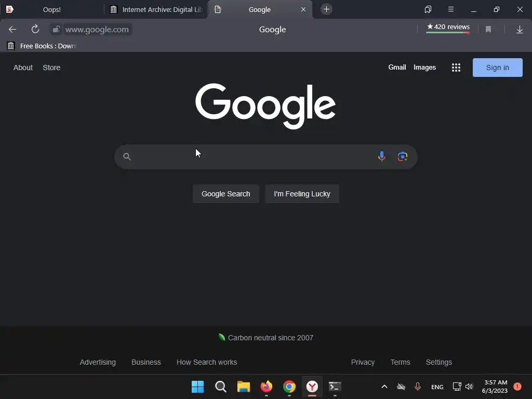Open the About link
Screen dimensions: 532x399
tap(23, 68)
